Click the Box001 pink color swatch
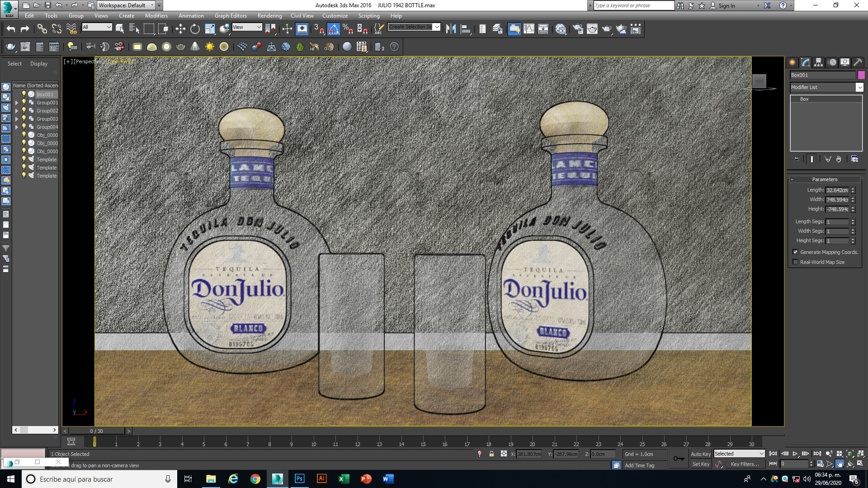 point(861,75)
